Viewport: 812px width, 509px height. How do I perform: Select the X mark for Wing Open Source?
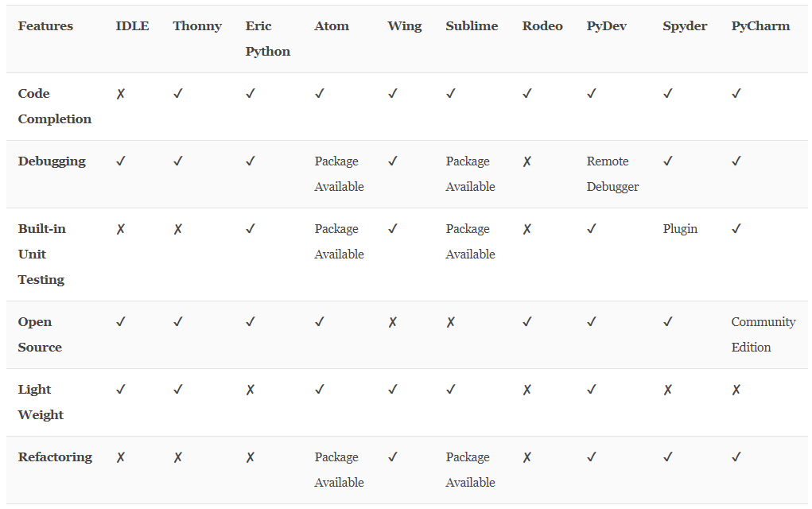393,322
